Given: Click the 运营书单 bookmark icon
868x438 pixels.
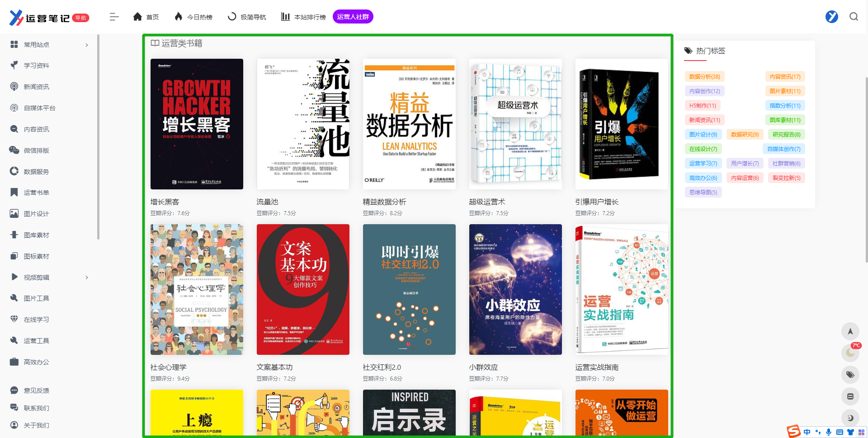Looking at the screenshot, I should tap(14, 192).
